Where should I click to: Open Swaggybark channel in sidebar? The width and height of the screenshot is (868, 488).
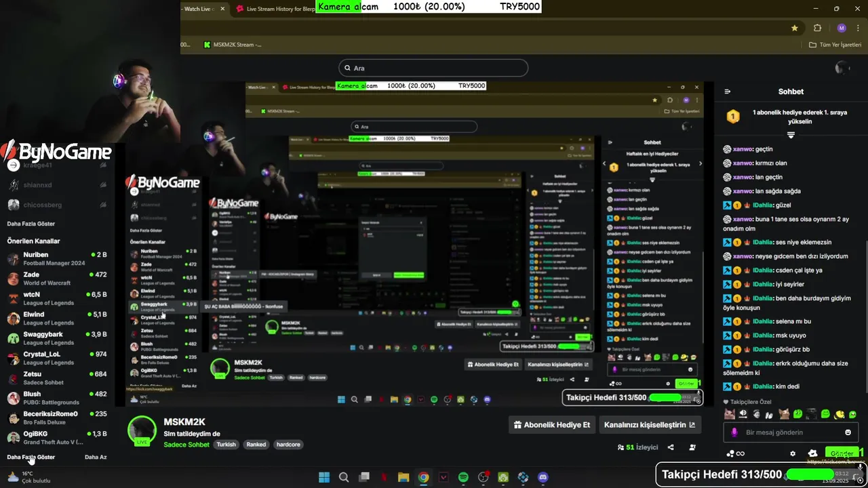pyautogui.click(x=57, y=338)
